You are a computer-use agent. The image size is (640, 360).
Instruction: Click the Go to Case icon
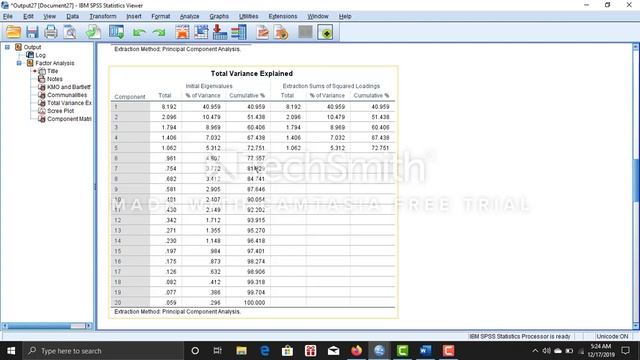click(201, 32)
